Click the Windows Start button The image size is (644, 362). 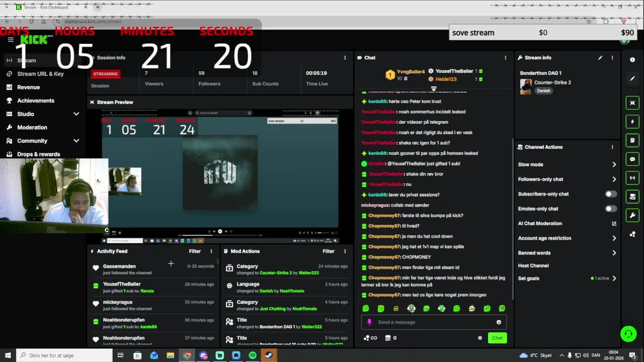(x=8, y=355)
